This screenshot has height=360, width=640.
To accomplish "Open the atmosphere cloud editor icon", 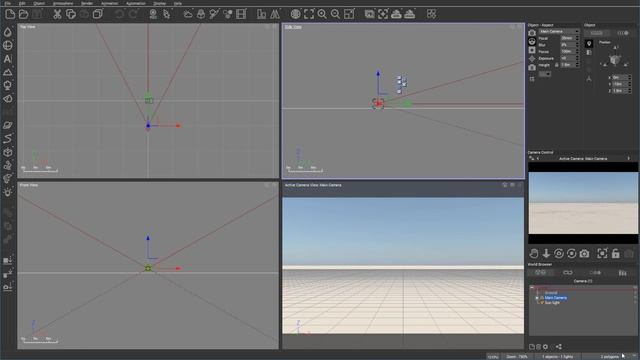I will click(188, 14).
